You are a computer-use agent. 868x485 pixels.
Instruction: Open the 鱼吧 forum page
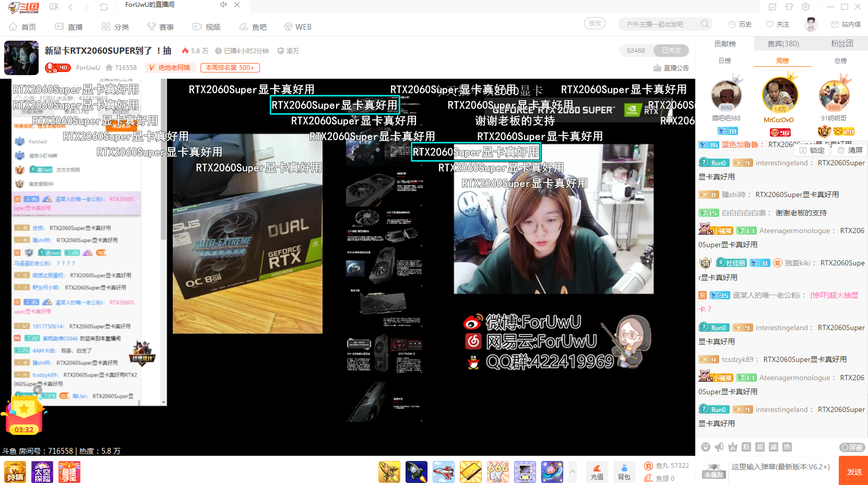253,27
